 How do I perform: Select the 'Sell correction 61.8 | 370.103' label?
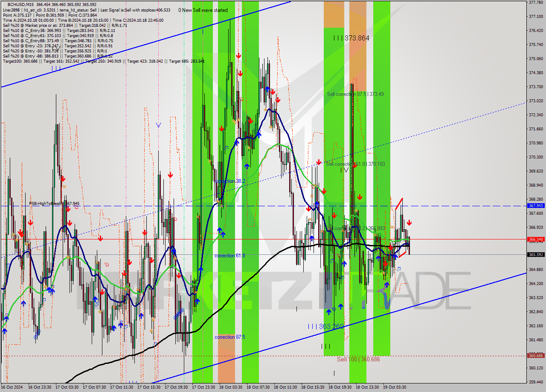(x=356, y=164)
